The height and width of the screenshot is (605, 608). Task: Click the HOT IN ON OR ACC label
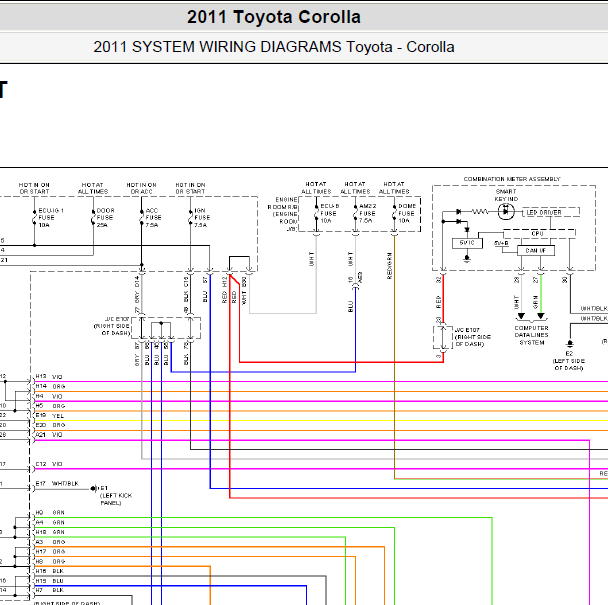coord(142,188)
